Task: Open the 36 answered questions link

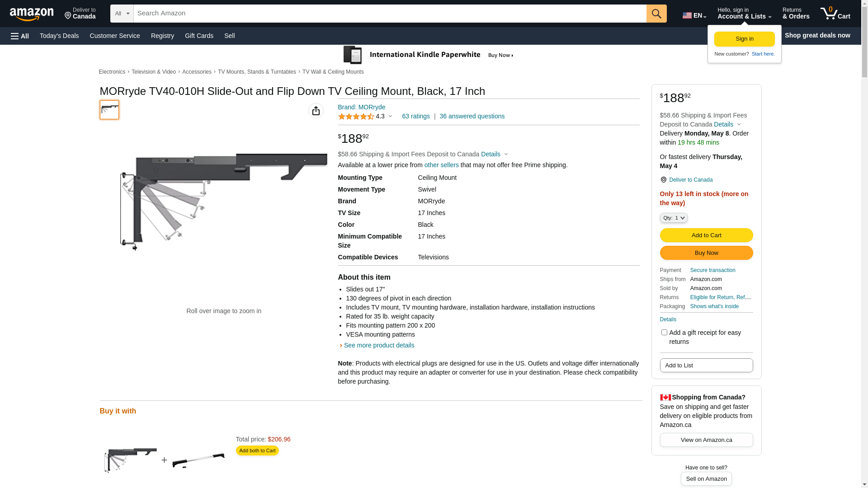Action: point(472,116)
